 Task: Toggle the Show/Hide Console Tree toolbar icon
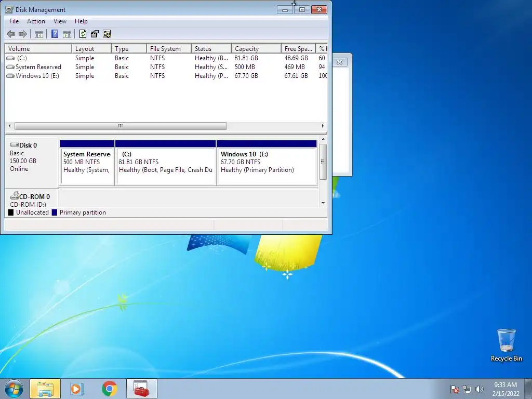38,34
